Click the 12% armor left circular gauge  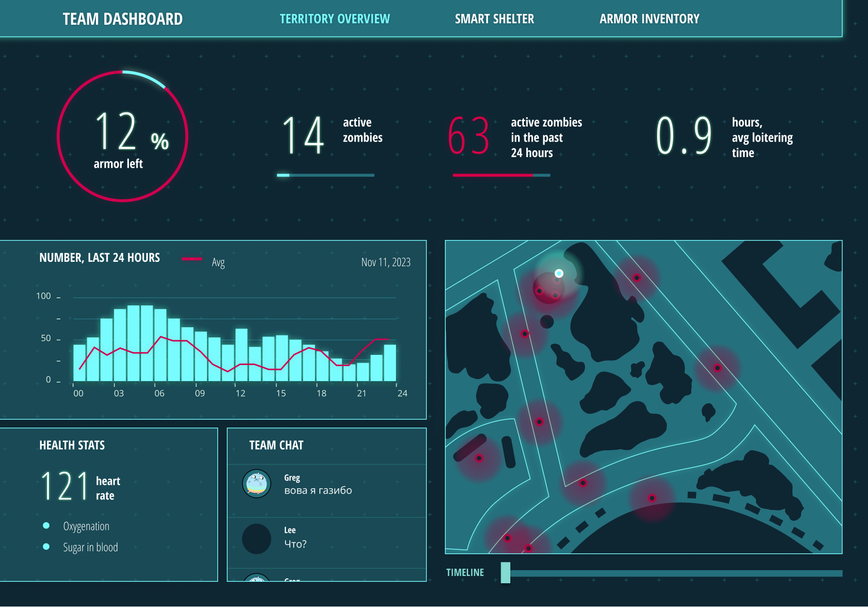[x=123, y=136]
